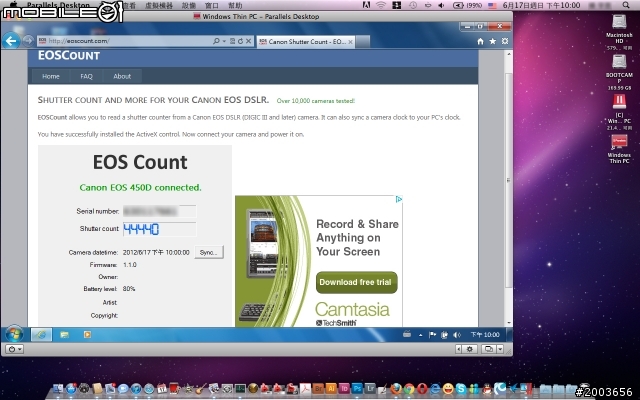Open Spotlight search in Mac menu bar
Screen dimensions: 640x400
point(626,5)
